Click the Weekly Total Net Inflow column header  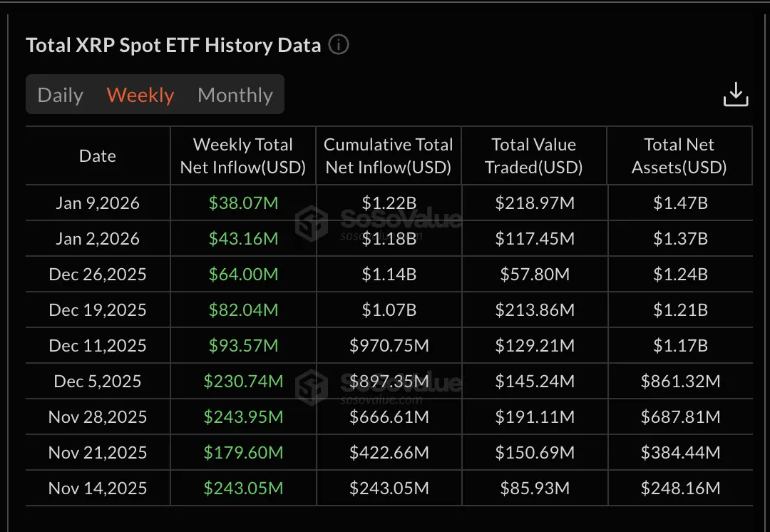pyautogui.click(x=242, y=155)
